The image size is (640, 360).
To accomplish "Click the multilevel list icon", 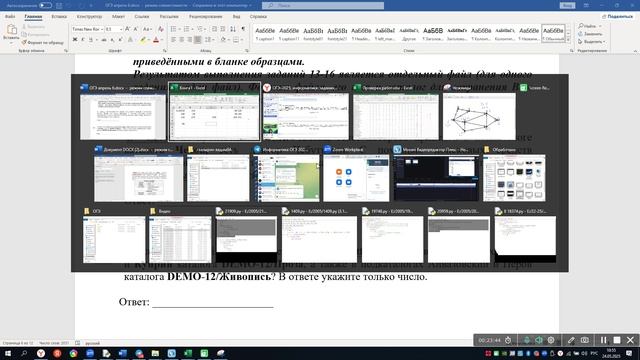I will [200, 29].
